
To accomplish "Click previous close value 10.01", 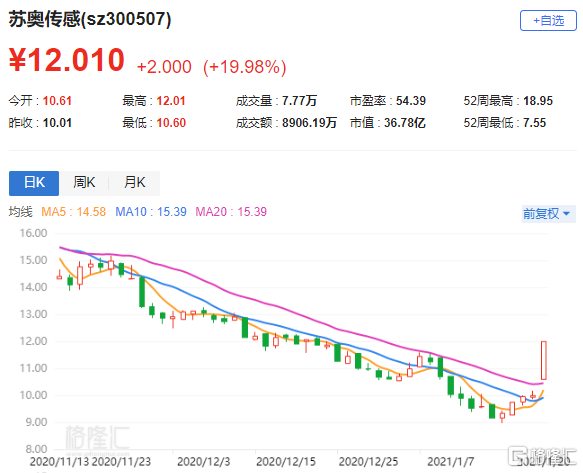I will (x=57, y=123).
